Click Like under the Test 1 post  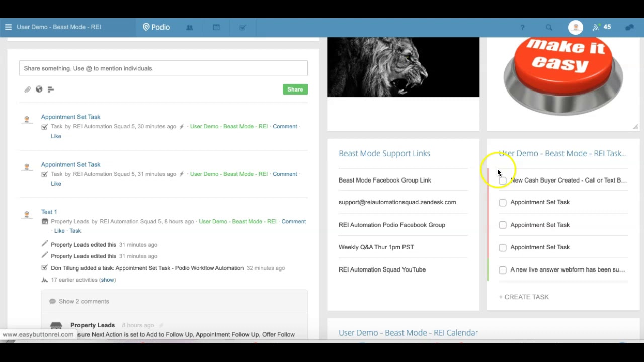[x=59, y=231]
